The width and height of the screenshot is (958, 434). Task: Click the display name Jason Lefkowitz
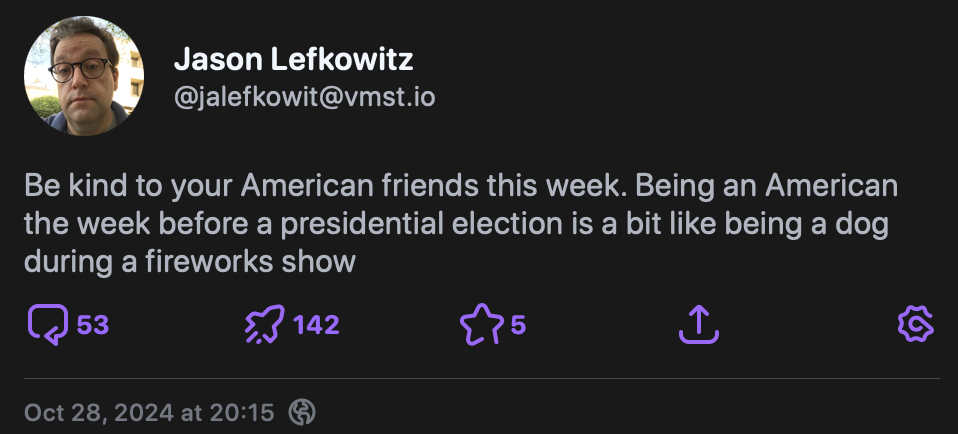point(293,60)
